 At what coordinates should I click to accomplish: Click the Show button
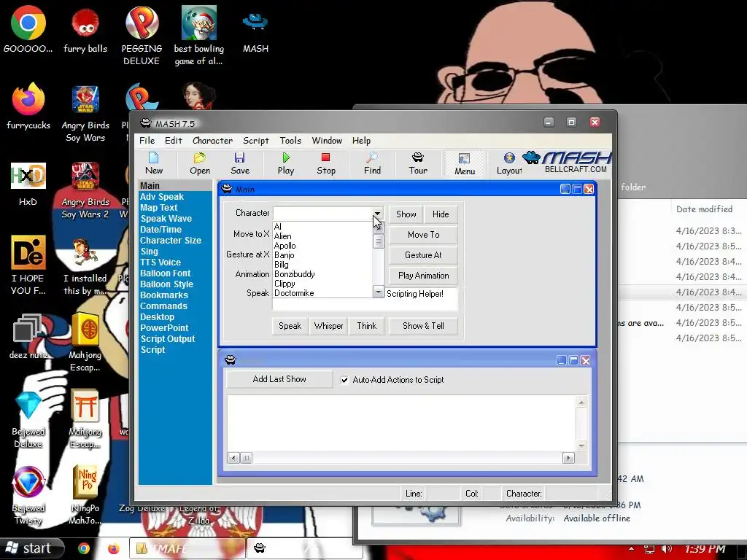(406, 214)
